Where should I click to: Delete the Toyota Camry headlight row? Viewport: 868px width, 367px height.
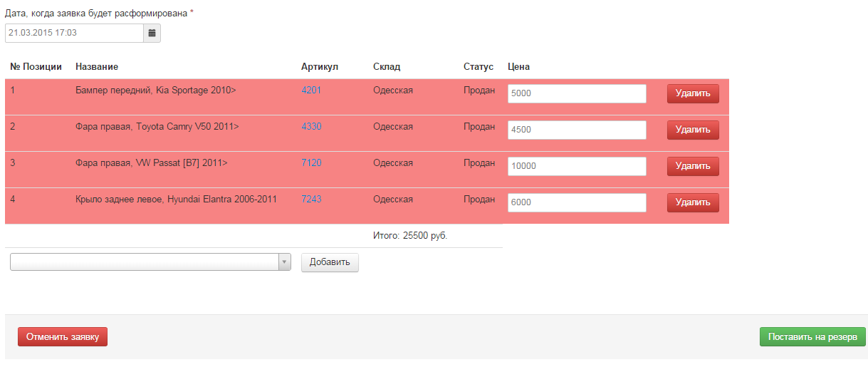click(693, 130)
